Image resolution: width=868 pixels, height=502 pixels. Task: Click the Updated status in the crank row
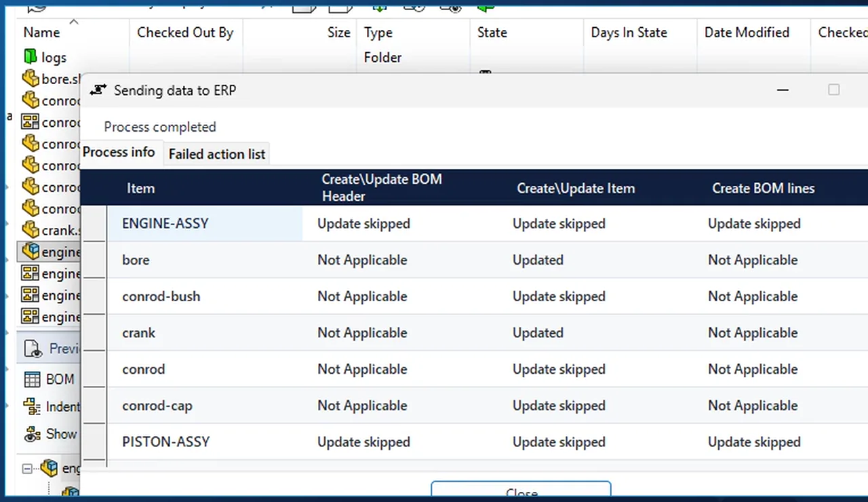tap(538, 333)
